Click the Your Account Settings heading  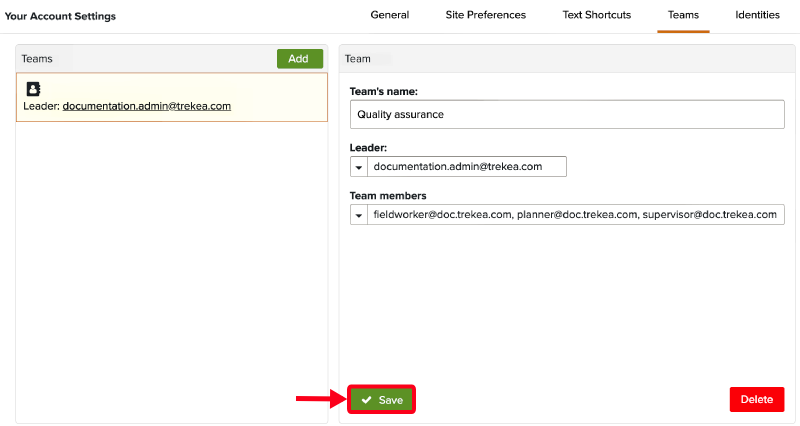click(60, 16)
